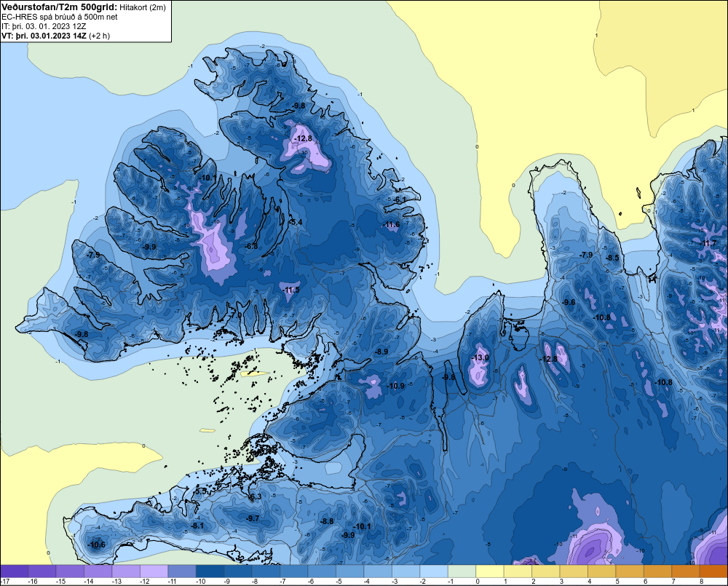Click legend swatch between -4 and -3
The width and height of the screenshot is (728, 586).
(x=378, y=571)
